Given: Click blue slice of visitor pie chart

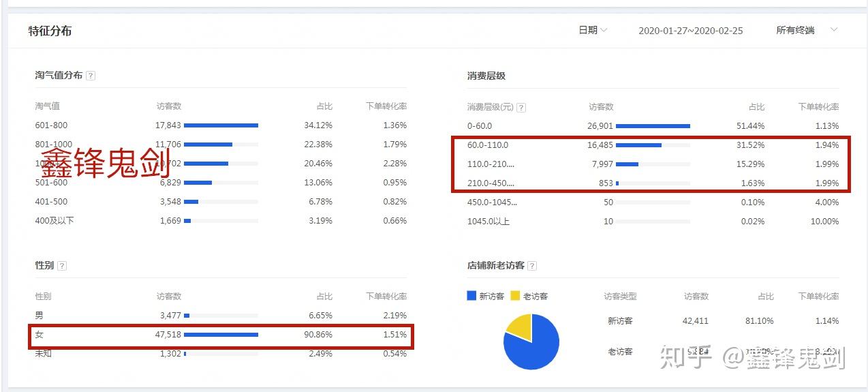Looking at the screenshot, I should coord(535,349).
